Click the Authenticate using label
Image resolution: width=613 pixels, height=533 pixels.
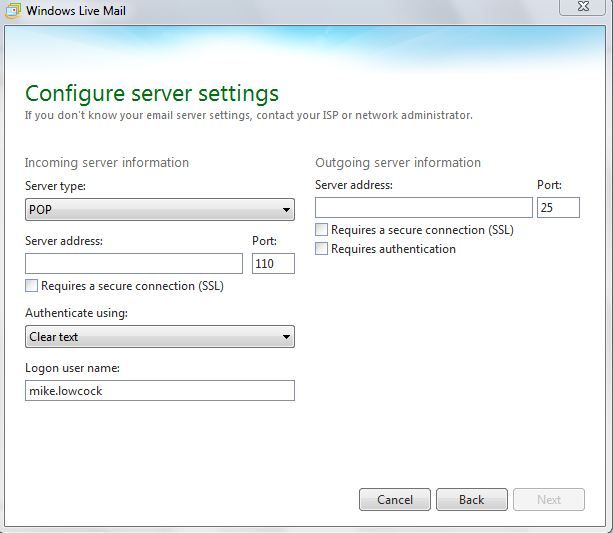tap(76, 313)
